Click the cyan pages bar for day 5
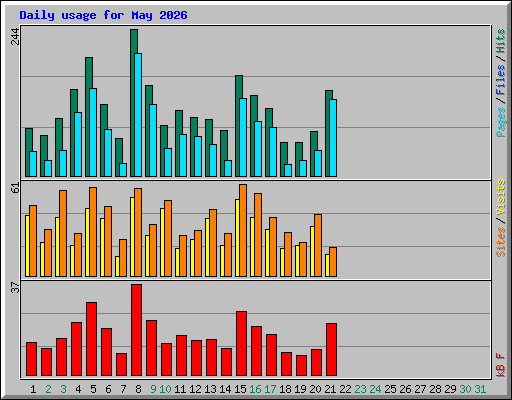This screenshot has height=400, width=512. 93,132
